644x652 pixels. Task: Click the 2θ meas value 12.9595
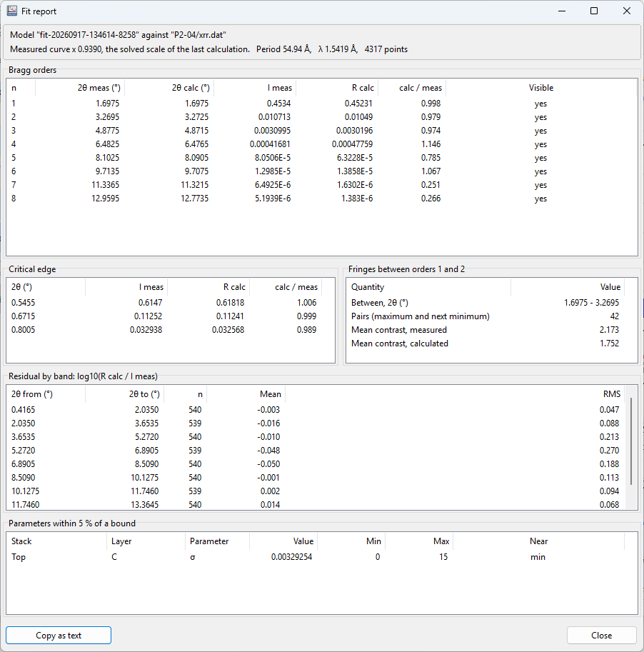point(105,199)
